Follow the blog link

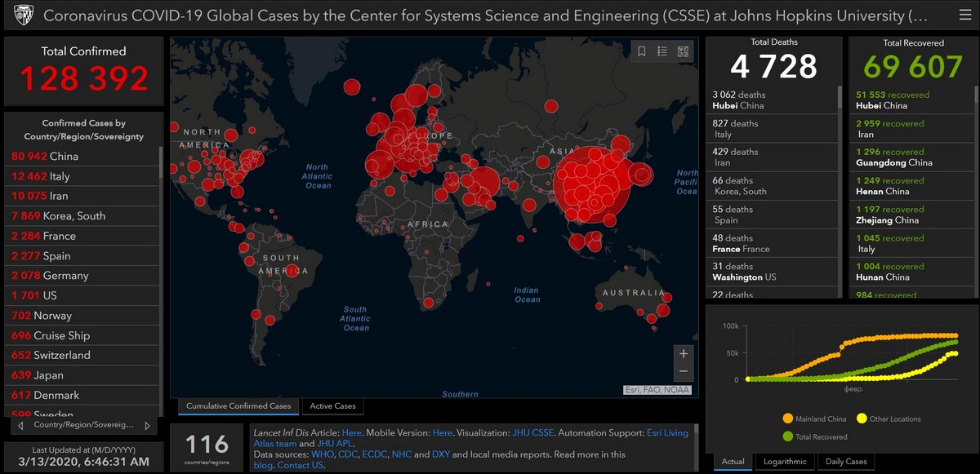pyautogui.click(x=263, y=465)
